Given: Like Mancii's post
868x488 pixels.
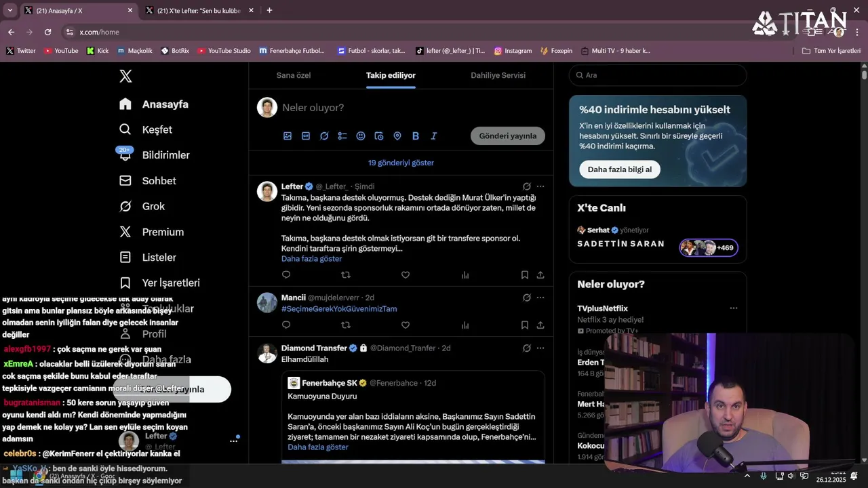Looking at the screenshot, I should coord(406,325).
